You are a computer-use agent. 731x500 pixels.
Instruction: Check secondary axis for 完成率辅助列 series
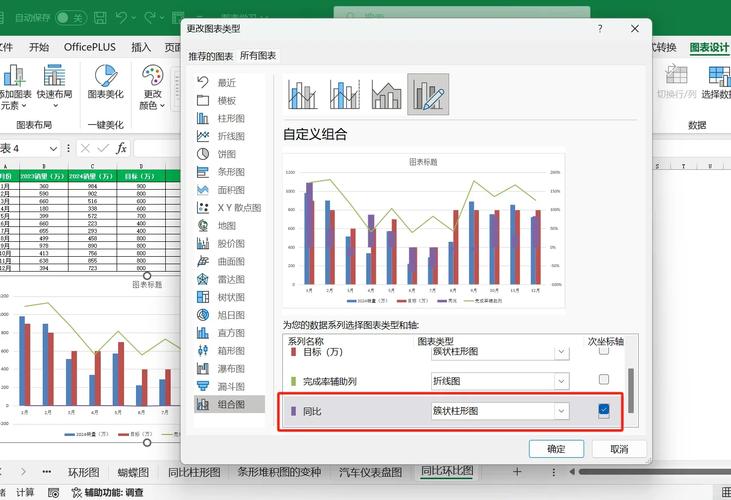point(604,379)
